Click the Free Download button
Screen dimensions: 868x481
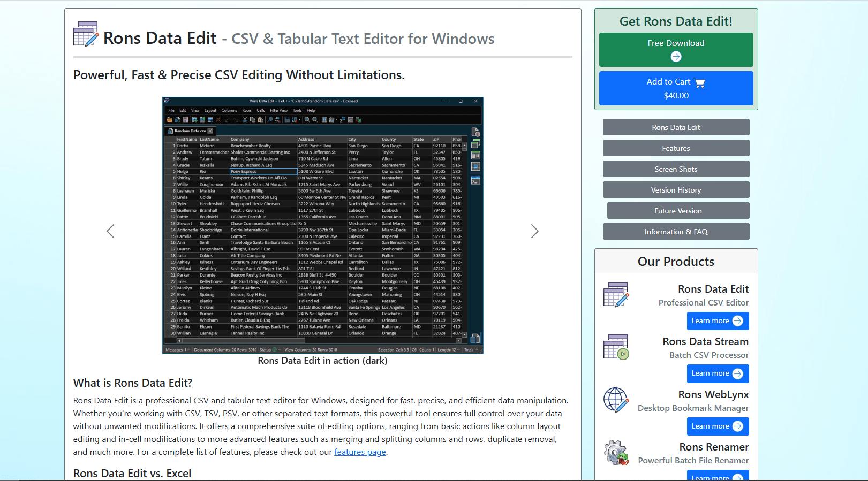[676, 50]
